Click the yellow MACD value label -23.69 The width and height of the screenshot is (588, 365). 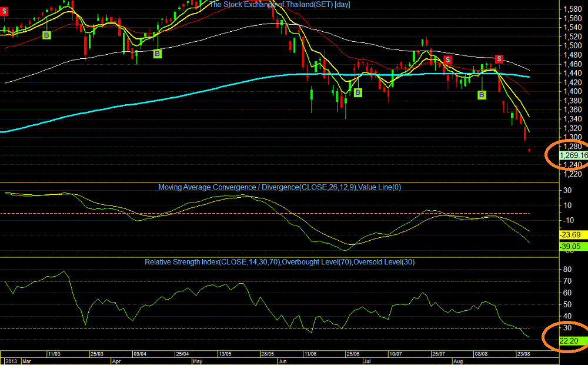pos(573,235)
